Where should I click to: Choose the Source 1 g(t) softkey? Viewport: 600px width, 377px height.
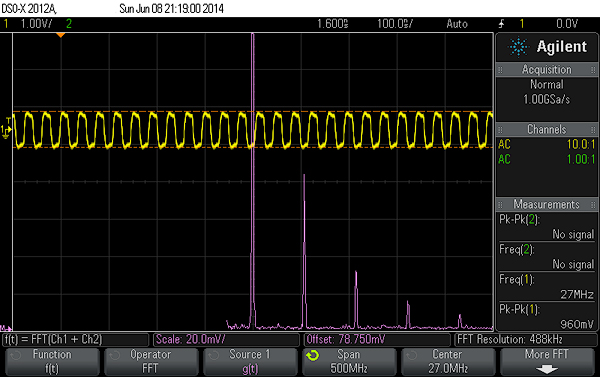tap(250, 361)
